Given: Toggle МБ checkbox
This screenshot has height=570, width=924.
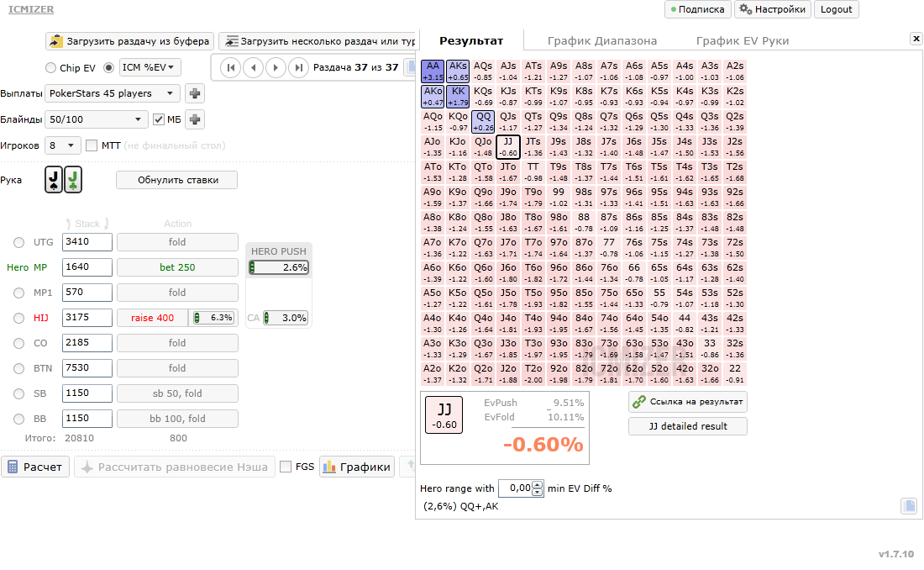Looking at the screenshot, I should (158, 119).
